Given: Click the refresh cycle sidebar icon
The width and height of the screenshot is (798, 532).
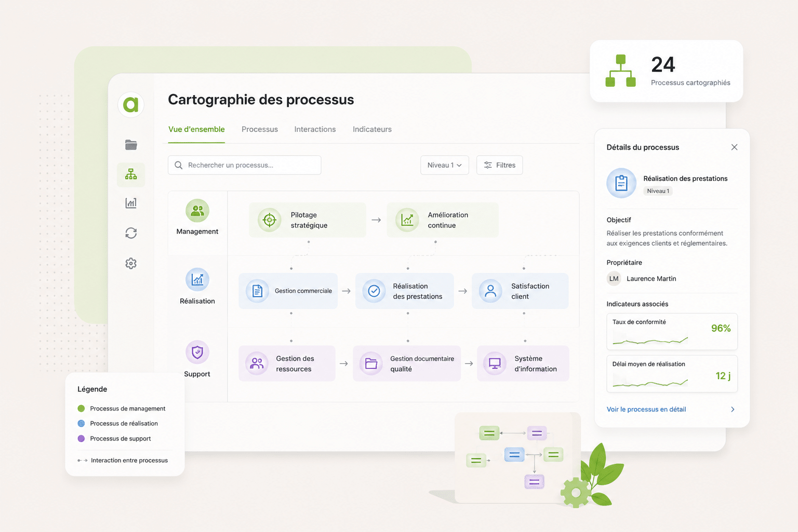Looking at the screenshot, I should click(131, 233).
